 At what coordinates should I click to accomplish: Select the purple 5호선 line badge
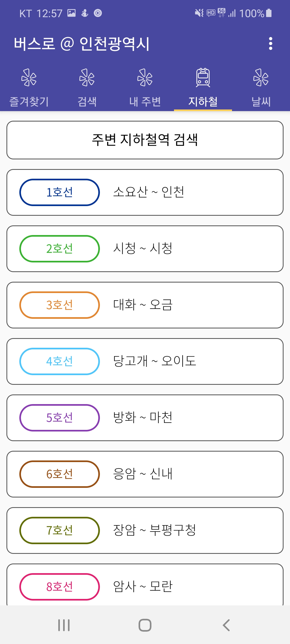pyautogui.click(x=60, y=418)
